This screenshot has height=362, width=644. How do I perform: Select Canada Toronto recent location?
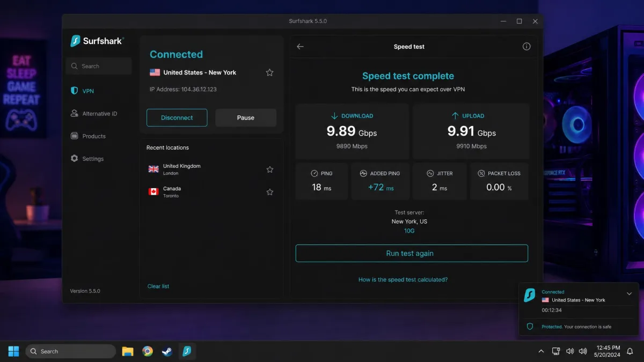[211, 192]
